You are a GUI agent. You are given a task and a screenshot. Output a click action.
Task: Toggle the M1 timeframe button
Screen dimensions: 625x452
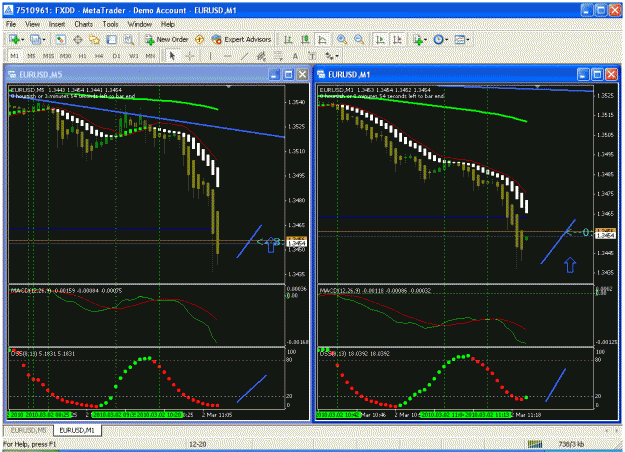click(x=14, y=56)
